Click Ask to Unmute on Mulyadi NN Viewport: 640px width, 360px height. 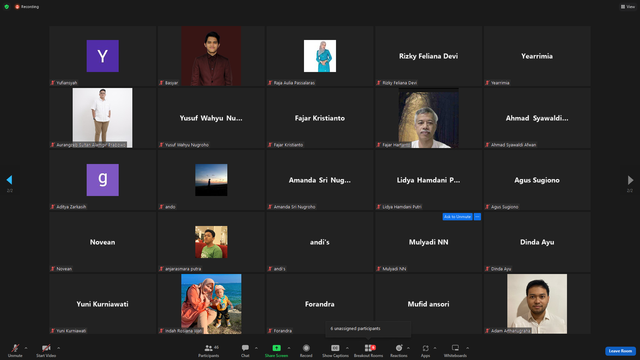457,217
